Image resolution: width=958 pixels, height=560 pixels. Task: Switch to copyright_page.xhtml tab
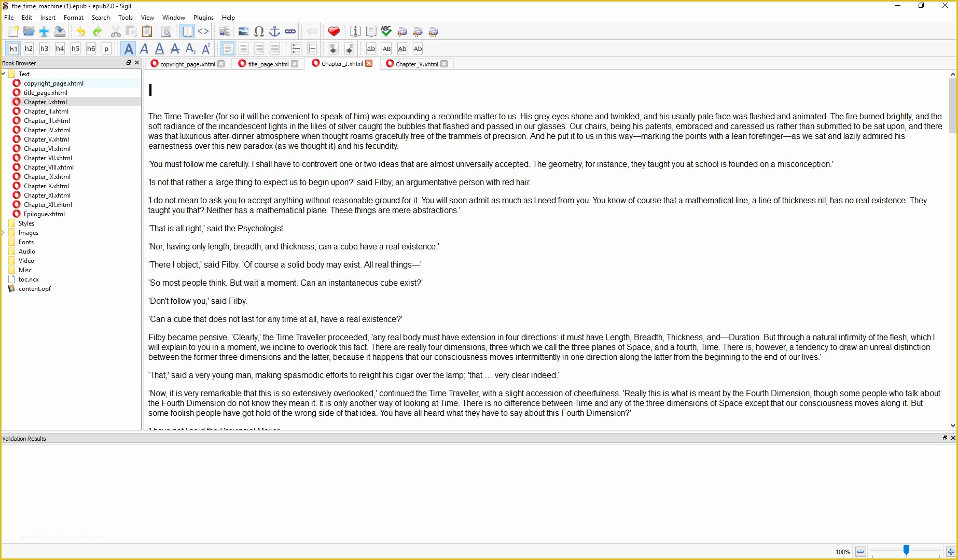click(x=187, y=64)
